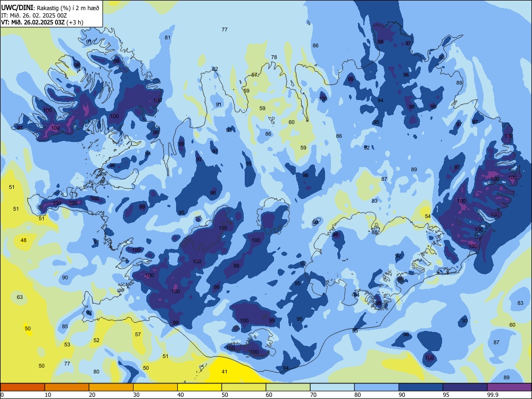532x399 pixels.
Task: Click the light orange 20–30 legend swatch
Action: (111, 387)
